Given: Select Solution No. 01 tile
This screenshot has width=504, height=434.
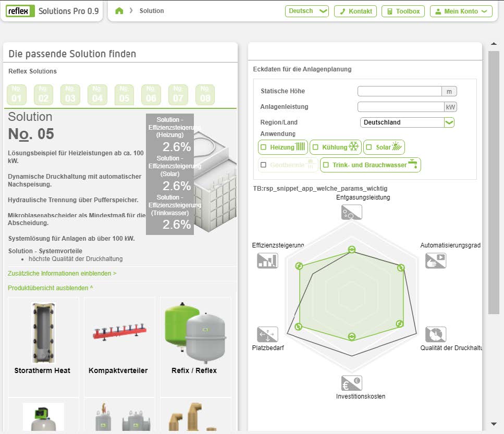Looking at the screenshot, I should (16, 94).
